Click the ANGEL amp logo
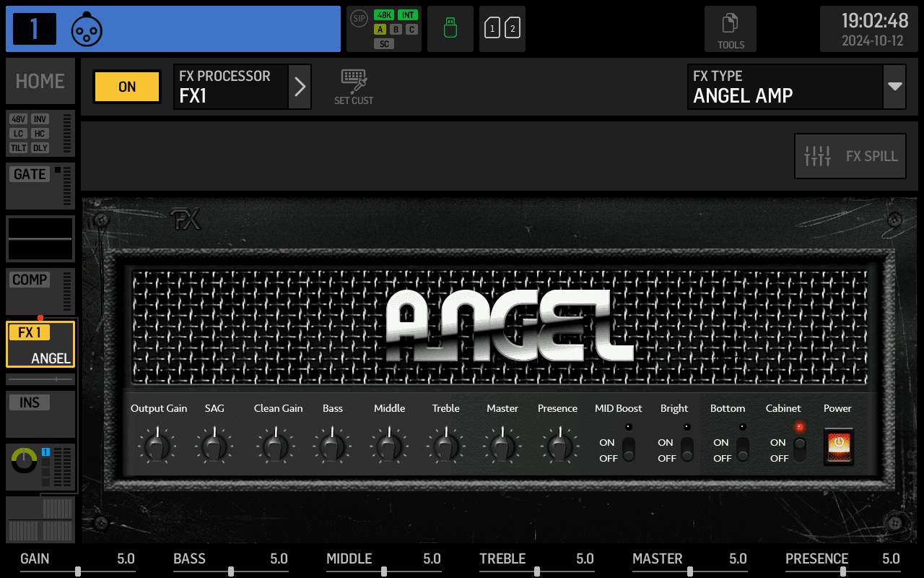The image size is (924, 578). coord(510,326)
